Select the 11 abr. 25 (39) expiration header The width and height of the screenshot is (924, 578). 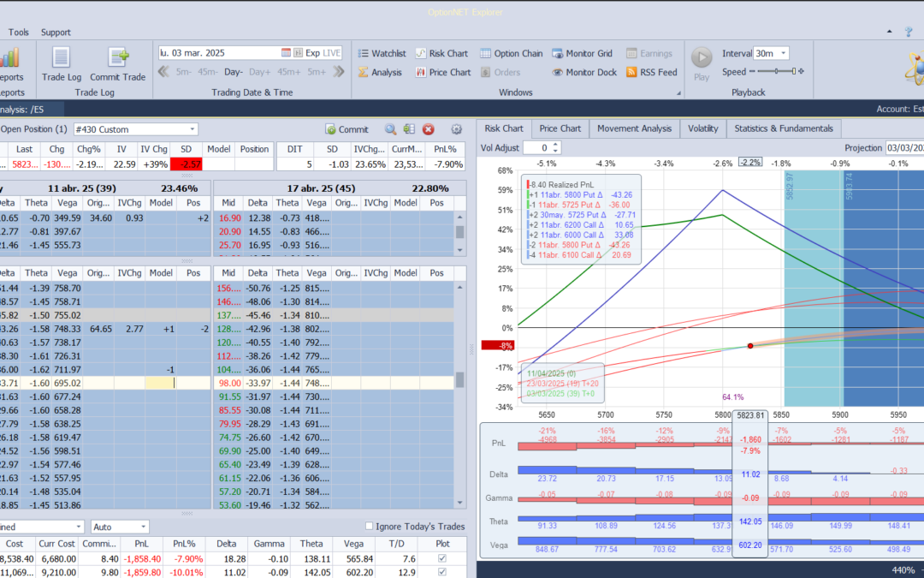(x=105, y=188)
